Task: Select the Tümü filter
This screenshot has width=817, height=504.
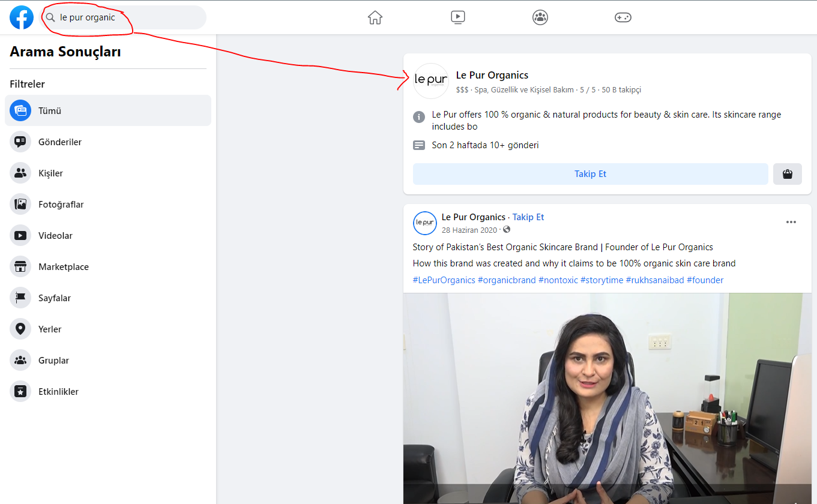Action: pos(108,110)
